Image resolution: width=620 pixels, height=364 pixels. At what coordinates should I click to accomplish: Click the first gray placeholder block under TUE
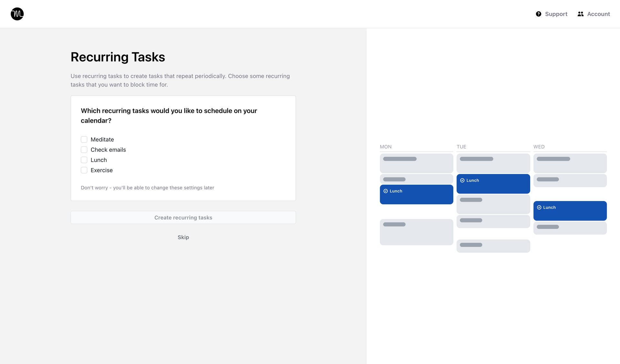point(493,163)
